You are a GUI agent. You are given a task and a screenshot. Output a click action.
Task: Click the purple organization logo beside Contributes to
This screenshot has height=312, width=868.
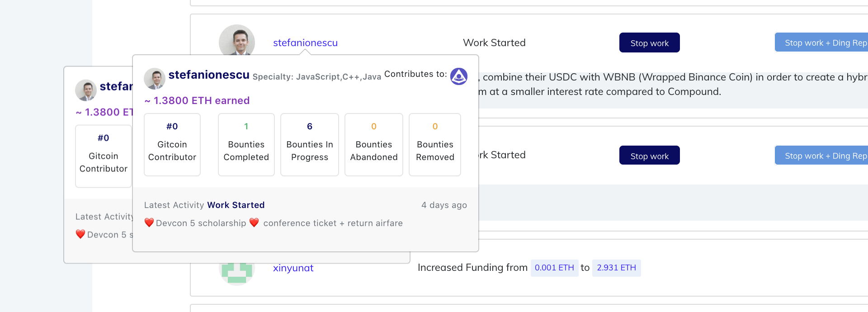(x=458, y=76)
